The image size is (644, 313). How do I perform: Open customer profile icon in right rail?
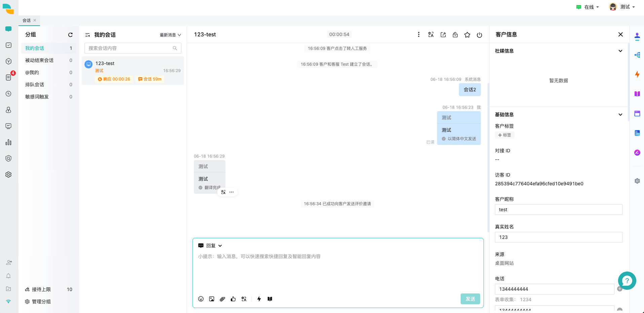pos(637,36)
